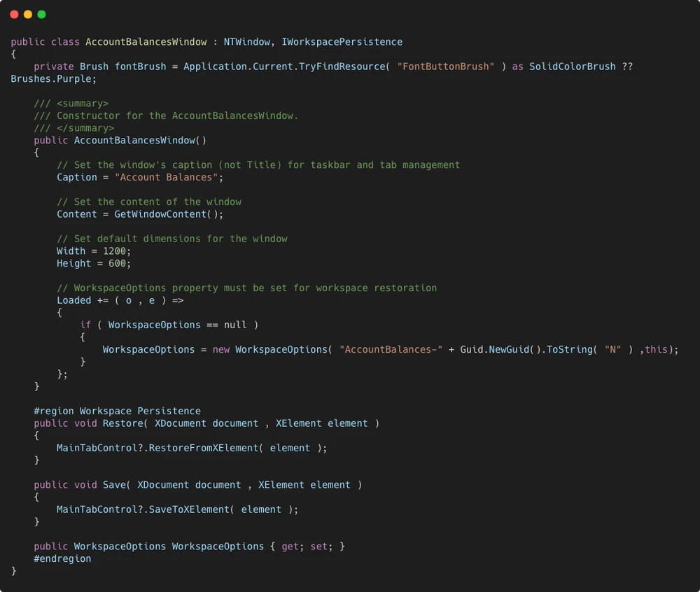Click the NTWindow base class name

pyautogui.click(x=247, y=42)
